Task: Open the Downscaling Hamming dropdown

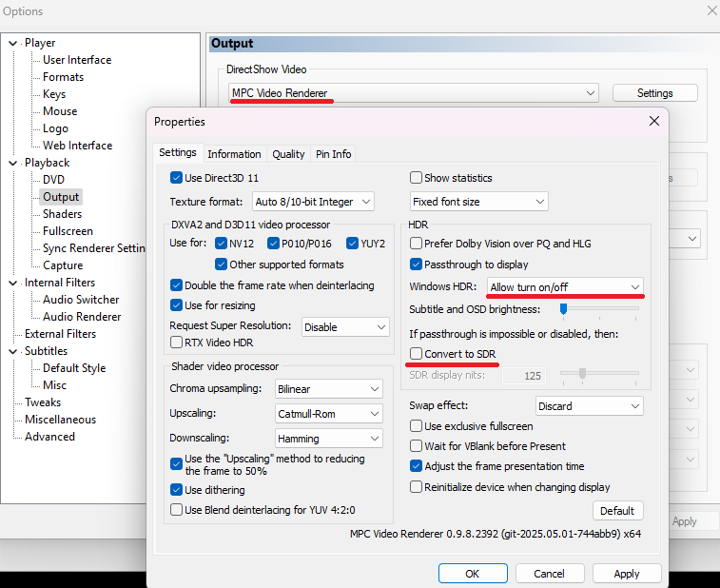Action: (329, 439)
